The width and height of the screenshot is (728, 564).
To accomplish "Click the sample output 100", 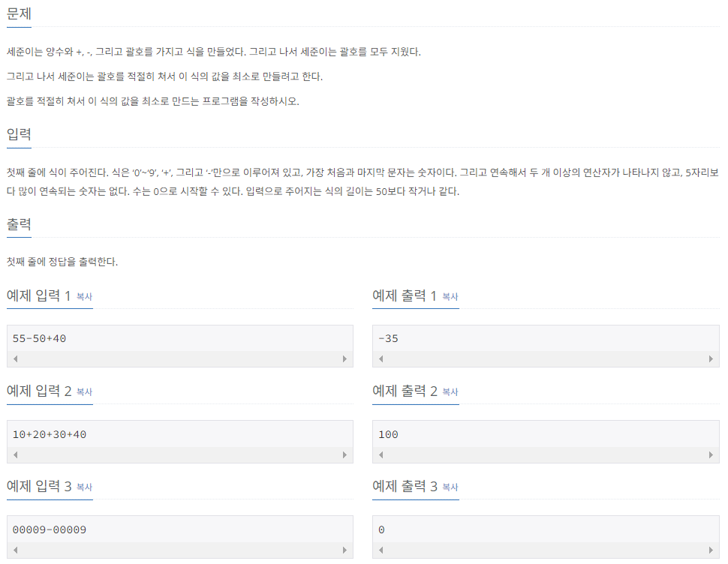I will click(388, 434).
